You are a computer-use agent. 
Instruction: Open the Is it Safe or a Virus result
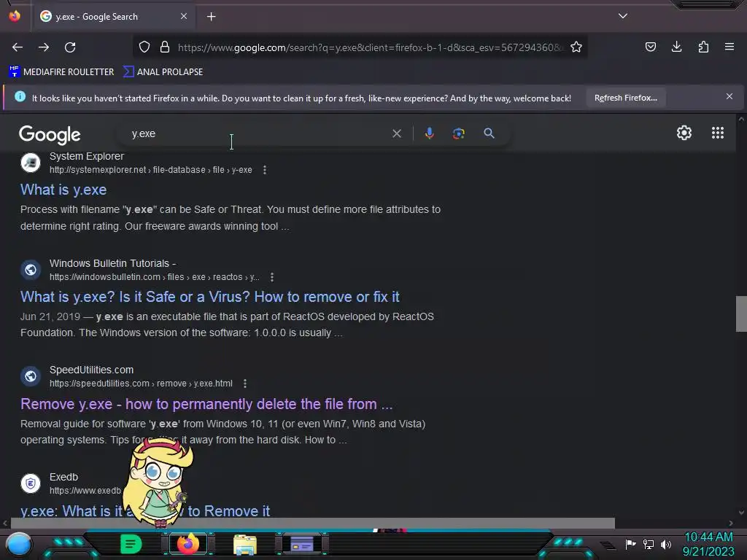tap(209, 297)
